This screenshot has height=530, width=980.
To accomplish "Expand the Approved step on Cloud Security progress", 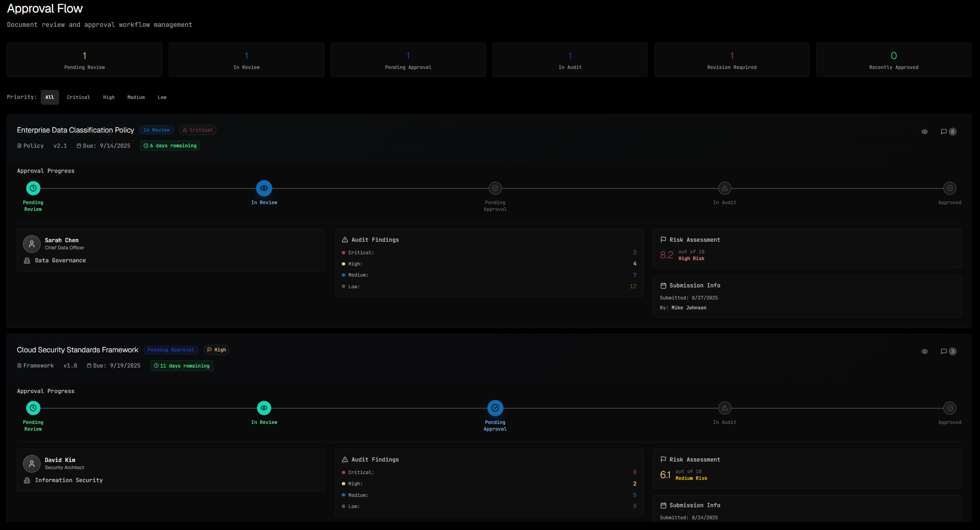I will pos(950,408).
